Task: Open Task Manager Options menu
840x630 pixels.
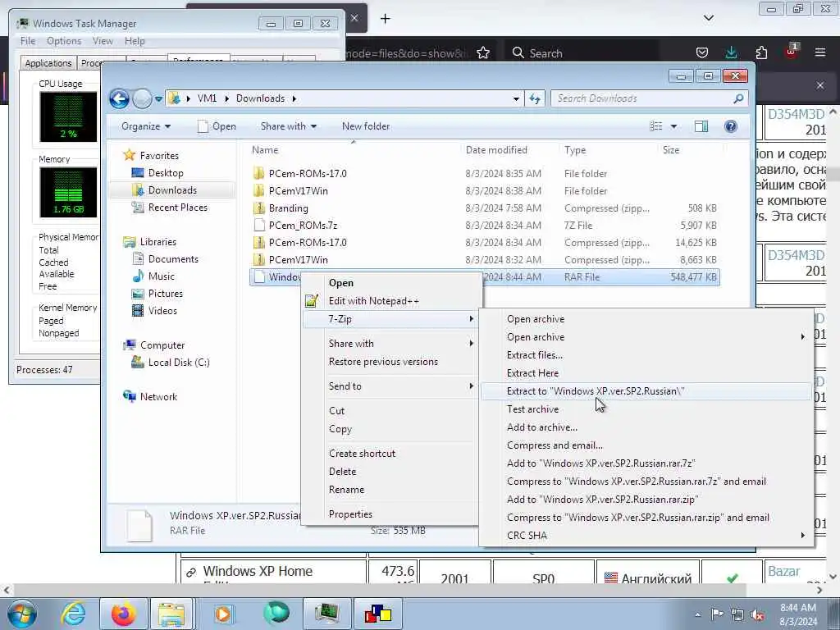Action: 64,41
